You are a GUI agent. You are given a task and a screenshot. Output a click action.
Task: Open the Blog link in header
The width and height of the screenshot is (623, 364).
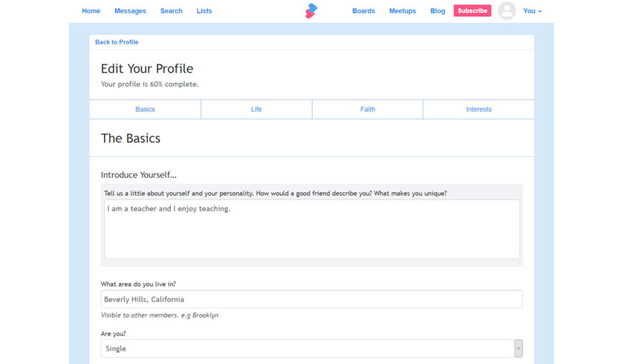point(437,11)
